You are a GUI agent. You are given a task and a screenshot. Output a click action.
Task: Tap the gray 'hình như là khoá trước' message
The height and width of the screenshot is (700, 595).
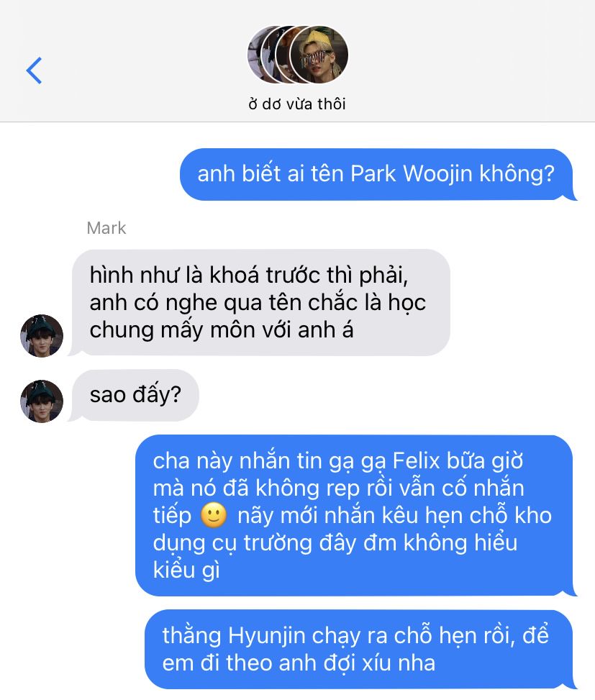[259, 303]
